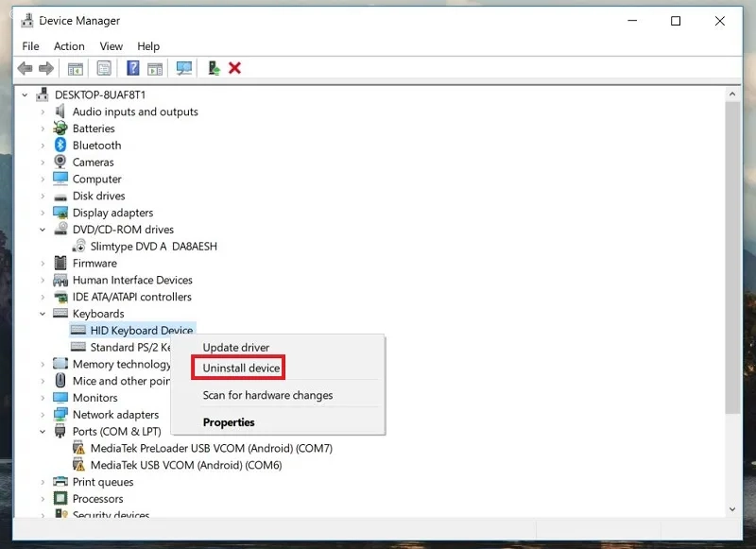The image size is (756, 549).
Task: Click the Processors category icon
Action: pos(60,498)
